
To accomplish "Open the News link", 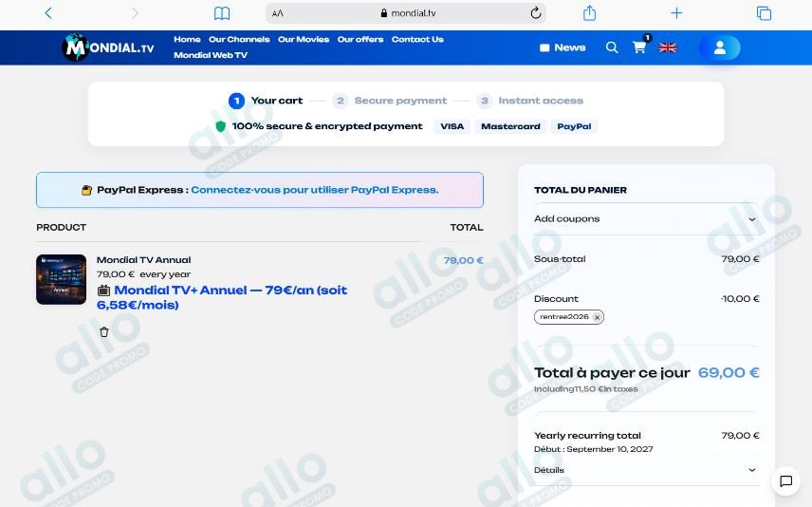I will click(x=563, y=47).
